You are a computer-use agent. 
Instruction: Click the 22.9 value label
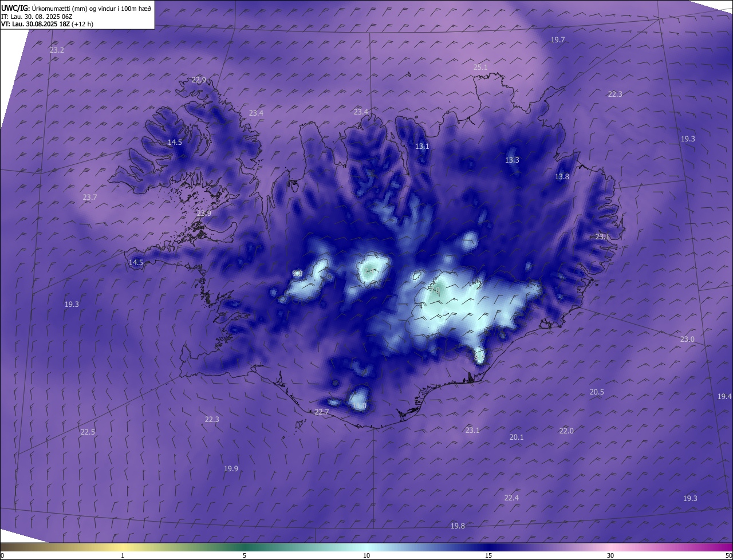click(x=199, y=80)
